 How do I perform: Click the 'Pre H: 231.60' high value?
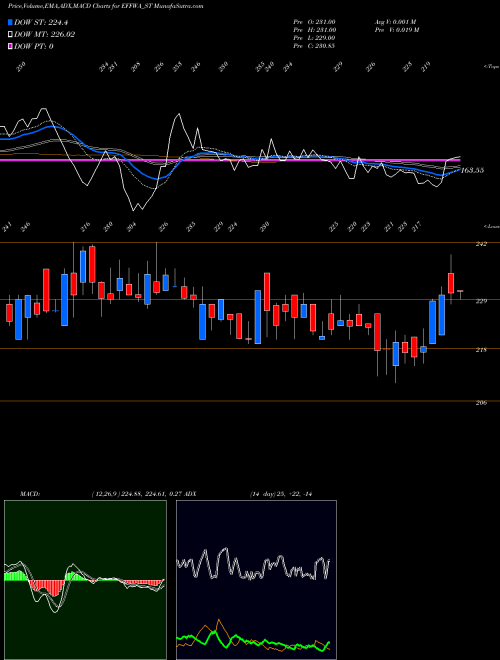314,29
